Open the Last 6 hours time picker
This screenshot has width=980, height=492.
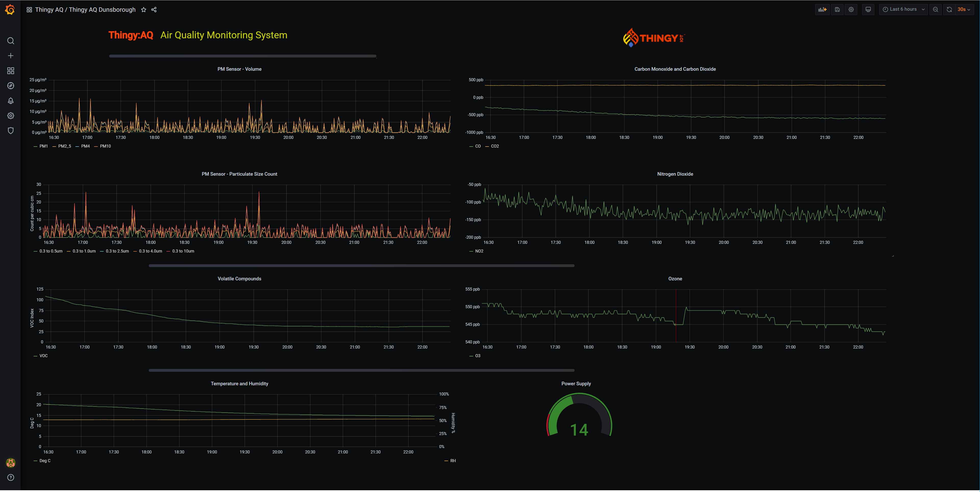pos(903,9)
